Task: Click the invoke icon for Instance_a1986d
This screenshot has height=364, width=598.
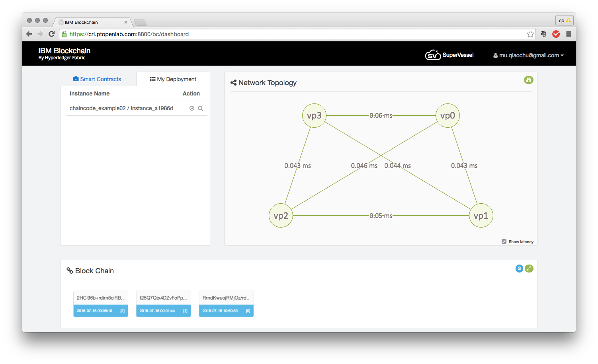Action: [192, 108]
